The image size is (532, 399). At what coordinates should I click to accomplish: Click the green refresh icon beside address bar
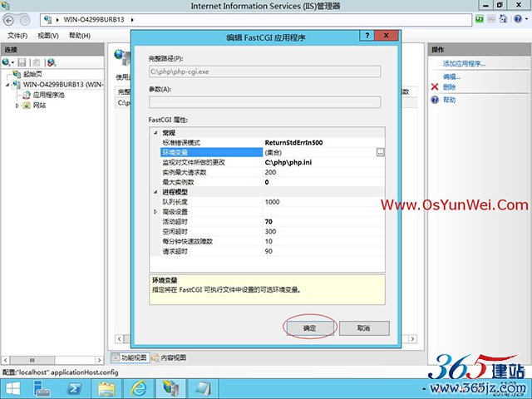pos(480,19)
